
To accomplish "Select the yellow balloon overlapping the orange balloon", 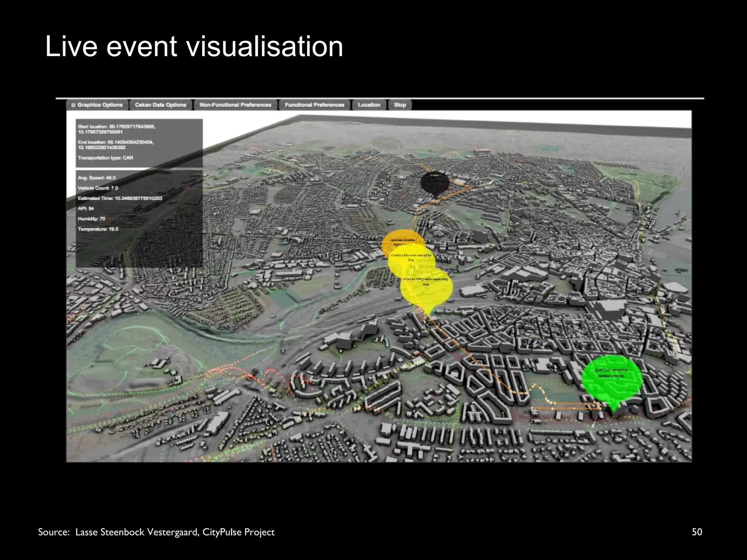I will click(411, 260).
